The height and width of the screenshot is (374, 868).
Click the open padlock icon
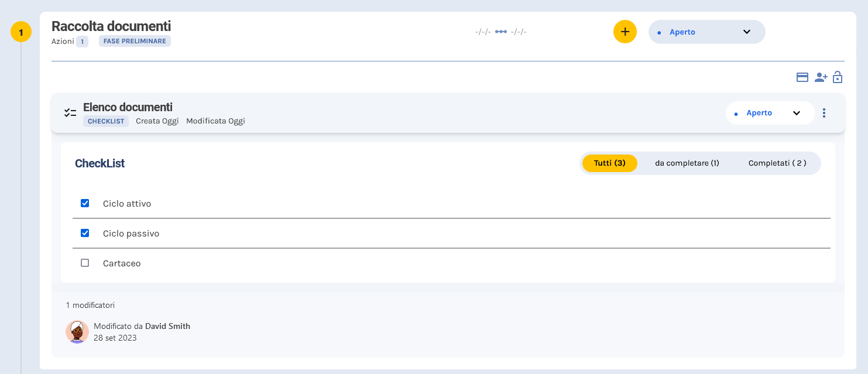(x=838, y=77)
